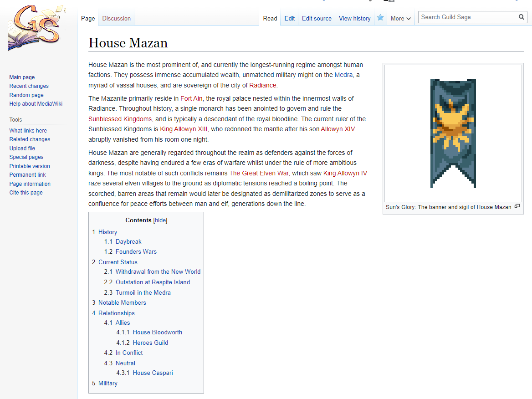Follow the King Allowyn IV link
This screenshot has width=532, height=399.
click(x=345, y=173)
